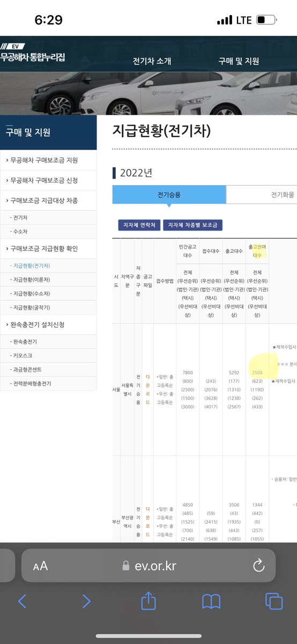Click the 출고잔여 대수 column header

click(258, 251)
